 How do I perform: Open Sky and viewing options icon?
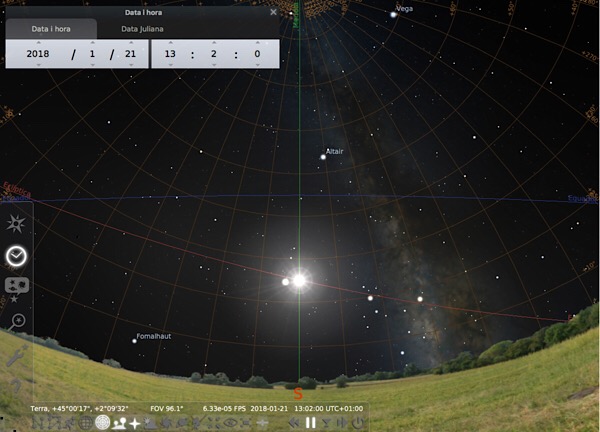[x=17, y=288]
